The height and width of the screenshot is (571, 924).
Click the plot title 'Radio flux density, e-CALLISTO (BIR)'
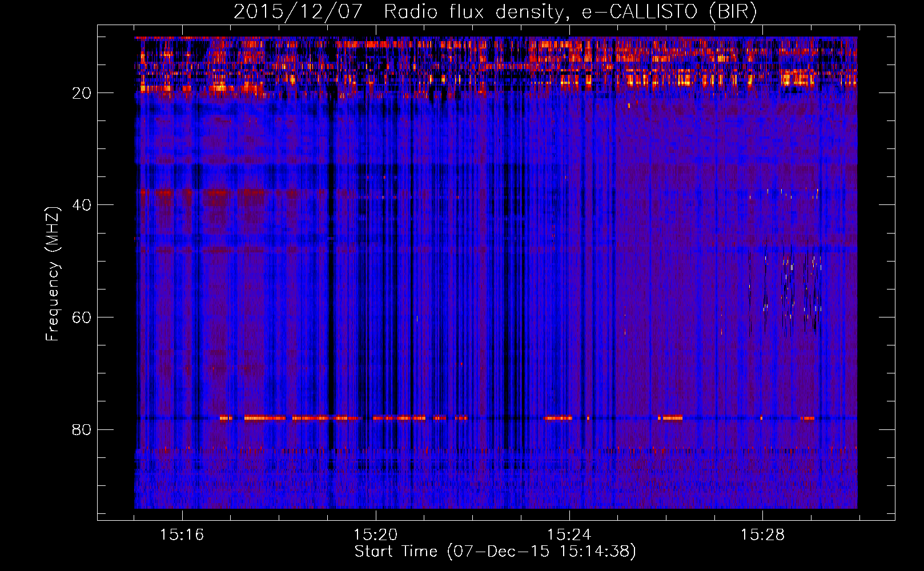[571, 12]
